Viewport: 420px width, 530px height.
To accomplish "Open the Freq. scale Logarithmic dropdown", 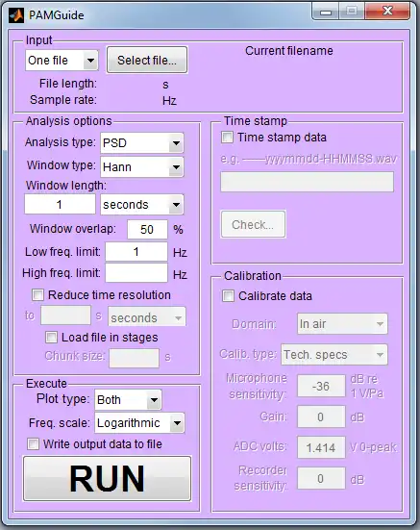I will (x=139, y=423).
